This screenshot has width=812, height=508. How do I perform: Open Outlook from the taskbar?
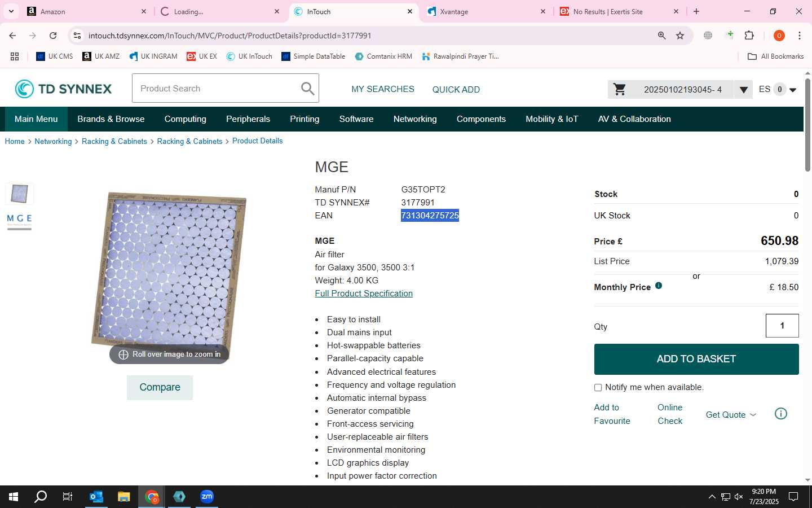click(96, 497)
